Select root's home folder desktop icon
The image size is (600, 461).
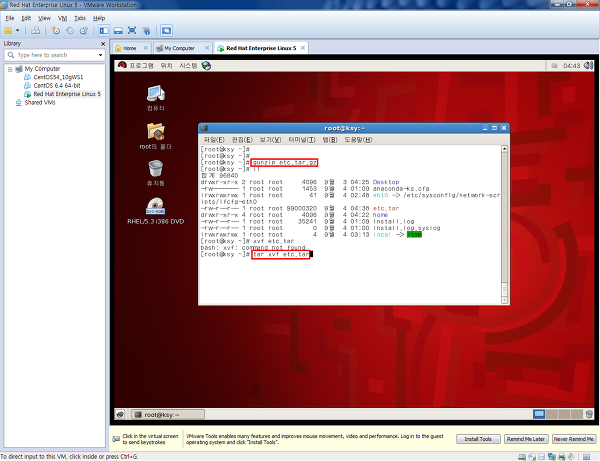point(156,136)
